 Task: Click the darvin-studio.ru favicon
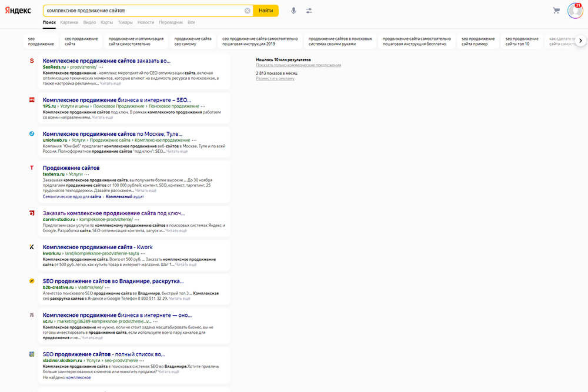point(32,213)
